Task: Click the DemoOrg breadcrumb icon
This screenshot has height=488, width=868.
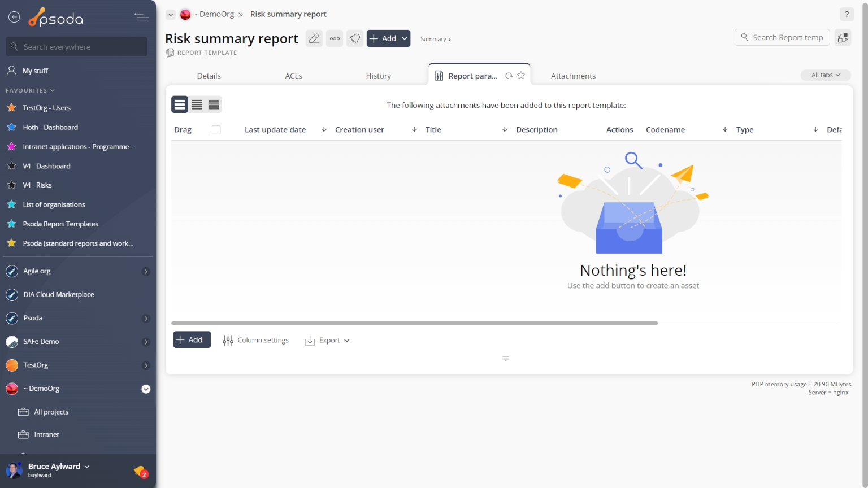Action: click(185, 15)
